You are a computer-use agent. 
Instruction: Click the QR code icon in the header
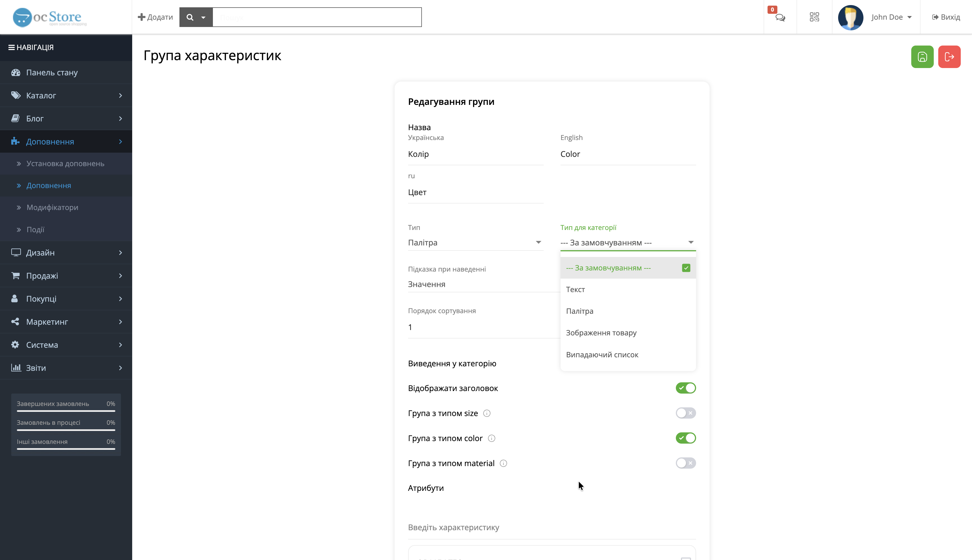pyautogui.click(x=814, y=17)
